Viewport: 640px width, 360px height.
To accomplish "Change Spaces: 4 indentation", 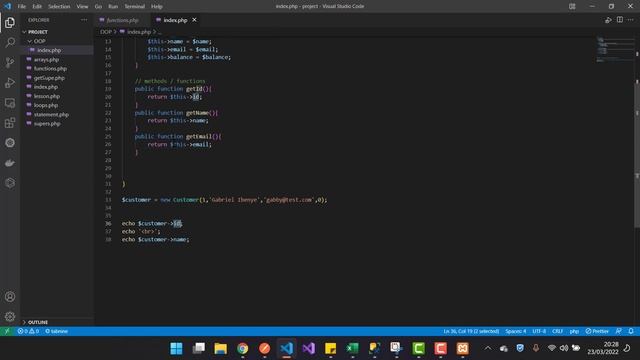I will pos(516,331).
